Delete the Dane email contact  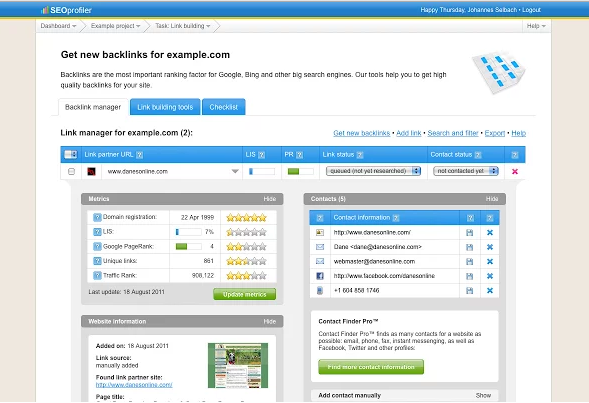[490, 247]
